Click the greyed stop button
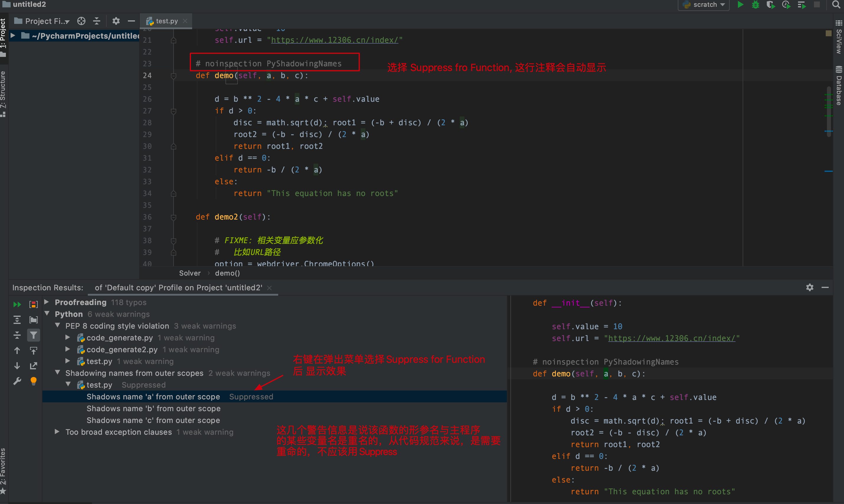The height and width of the screenshot is (504, 844). (817, 5)
